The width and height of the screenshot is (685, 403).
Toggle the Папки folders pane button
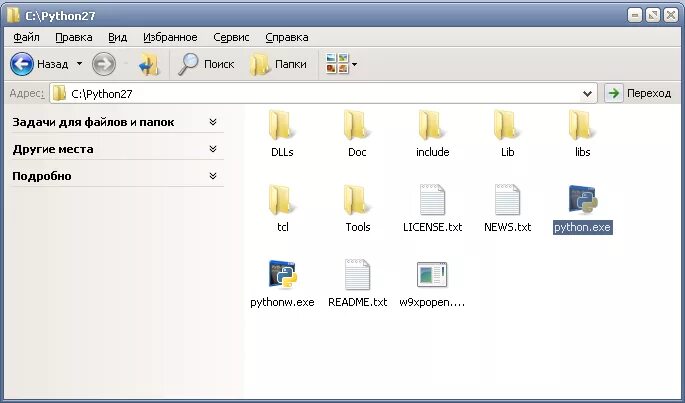click(x=278, y=64)
